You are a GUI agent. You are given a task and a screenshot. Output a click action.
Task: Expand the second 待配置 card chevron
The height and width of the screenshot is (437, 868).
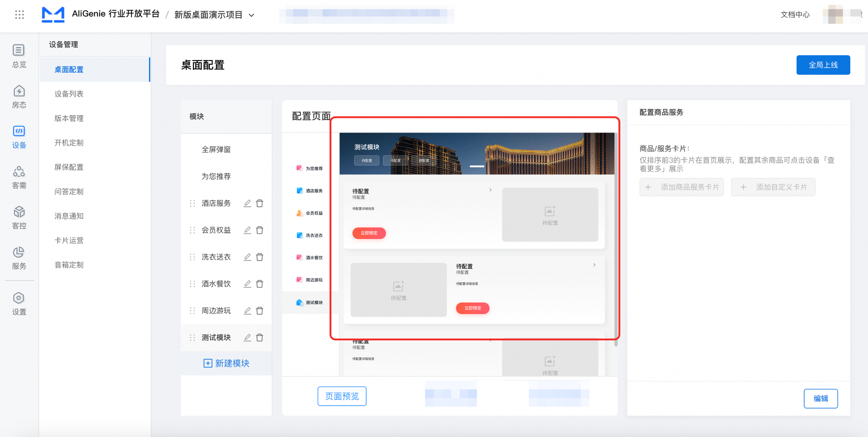pyautogui.click(x=594, y=265)
